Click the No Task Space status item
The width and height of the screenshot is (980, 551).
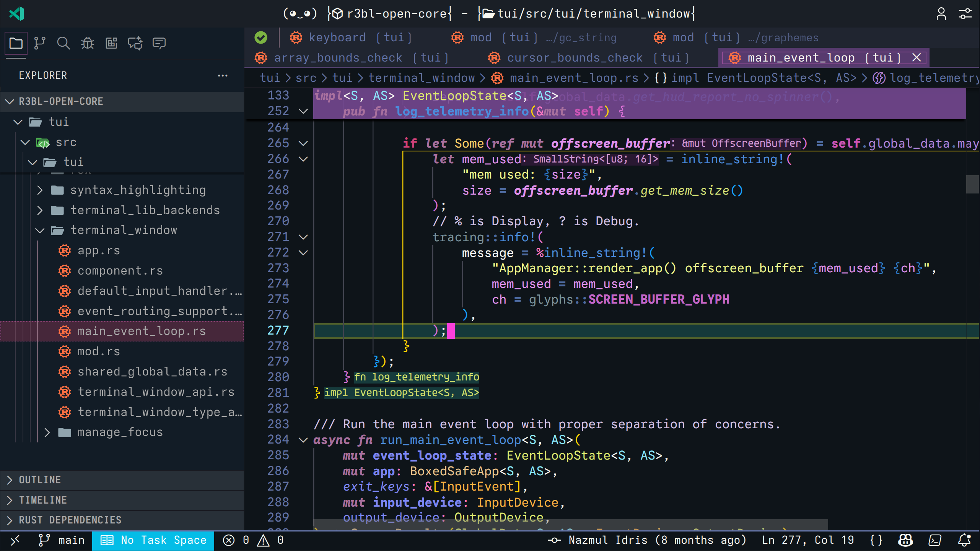(x=153, y=540)
